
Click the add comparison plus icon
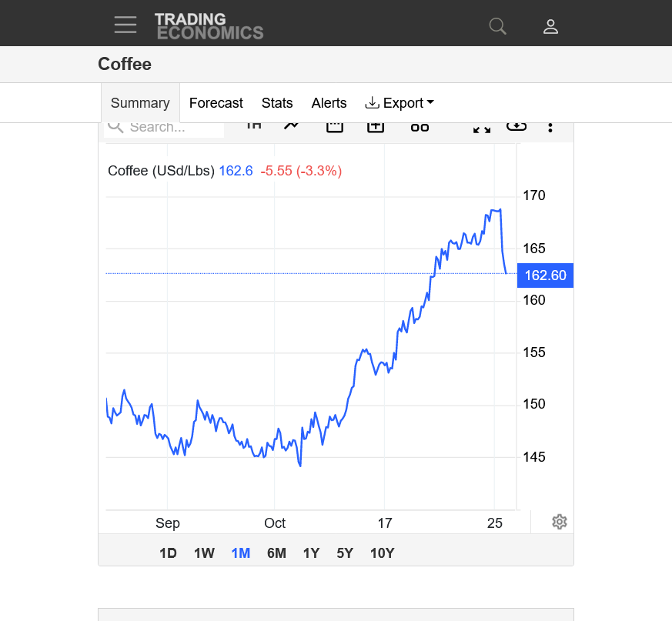[376, 127]
